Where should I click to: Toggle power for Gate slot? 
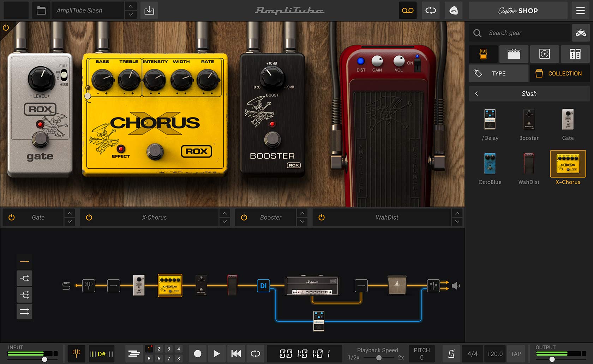(x=12, y=218)
